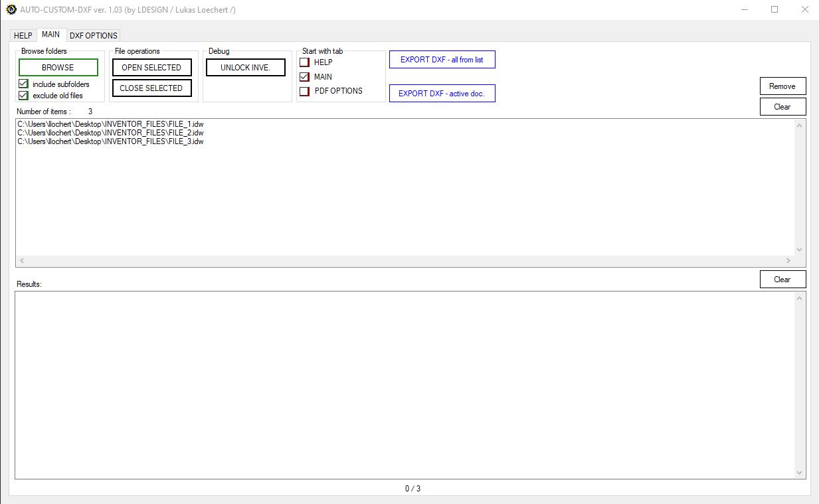Toggle exclude old files checkbox

click(23, 95)
